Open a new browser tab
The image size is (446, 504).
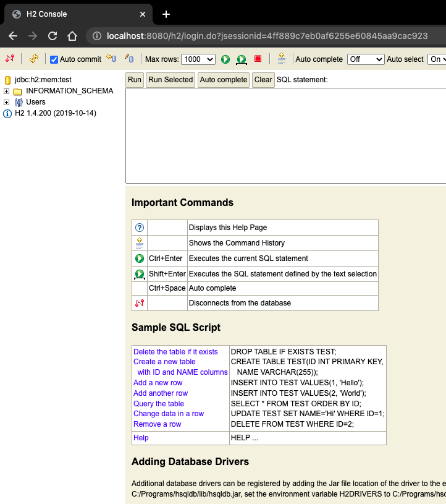click(x=166, y=14)
